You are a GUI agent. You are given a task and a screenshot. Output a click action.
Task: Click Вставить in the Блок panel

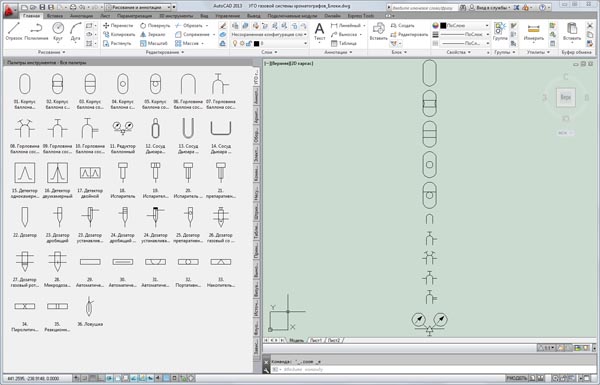pos(378,31)
